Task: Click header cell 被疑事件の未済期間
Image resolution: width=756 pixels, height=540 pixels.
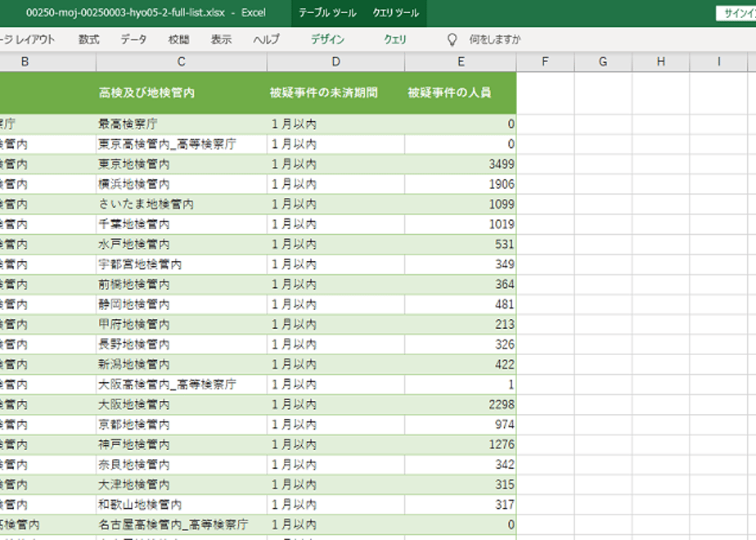Action: point(336,93)
